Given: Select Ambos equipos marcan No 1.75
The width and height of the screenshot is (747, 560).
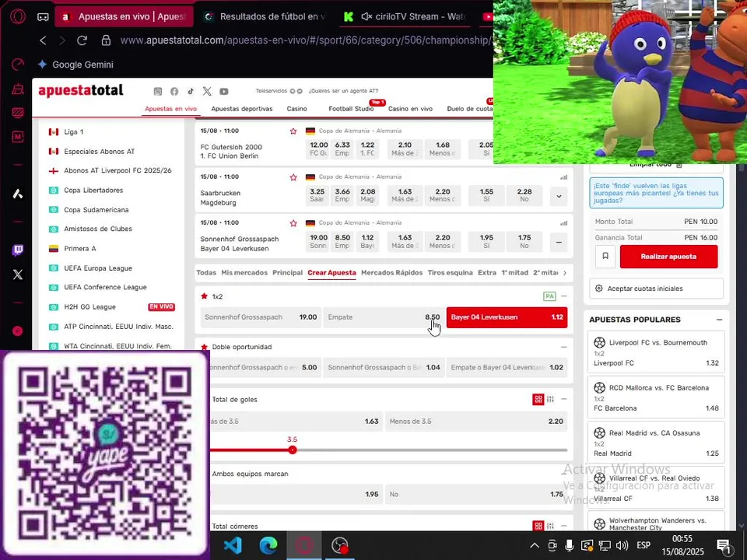Looking at the screenshot, I should 476,495.
